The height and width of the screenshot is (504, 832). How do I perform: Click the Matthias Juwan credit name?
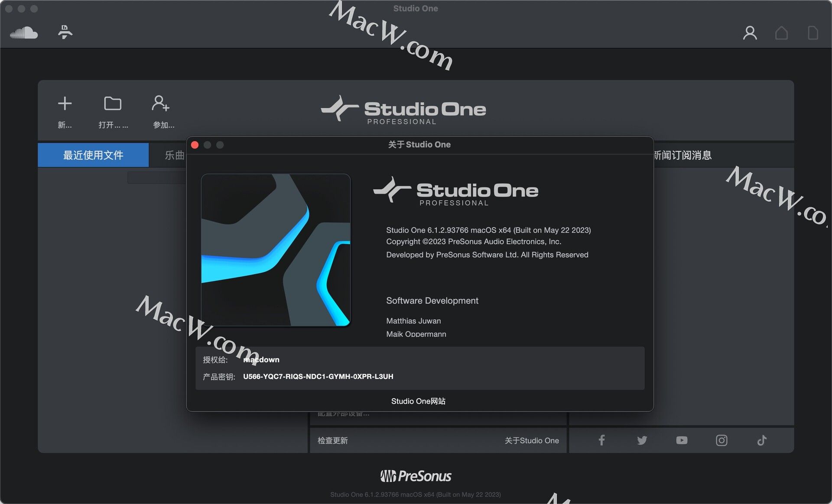click(413, 321)
